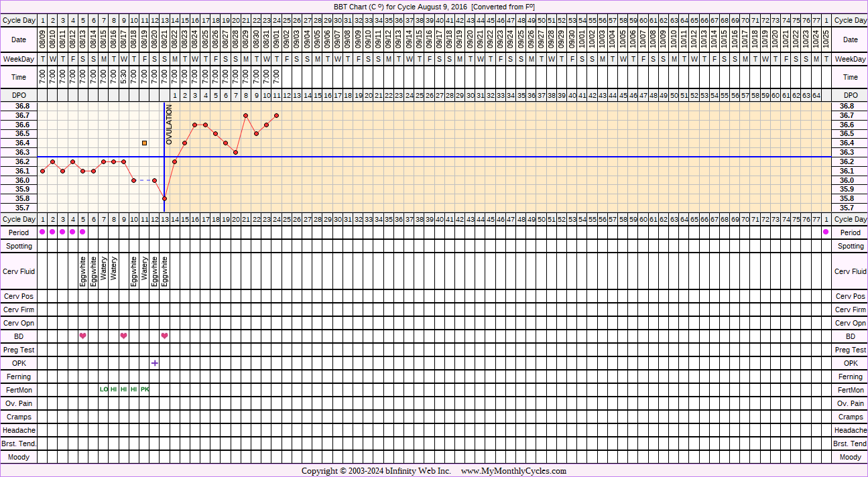
Task: Click the orange square temperature marker
Action: (145, 143)
